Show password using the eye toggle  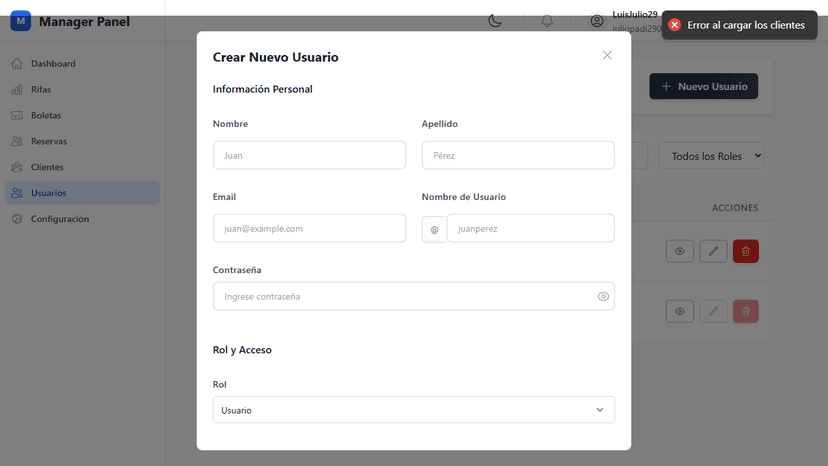(x=603, y=296)
